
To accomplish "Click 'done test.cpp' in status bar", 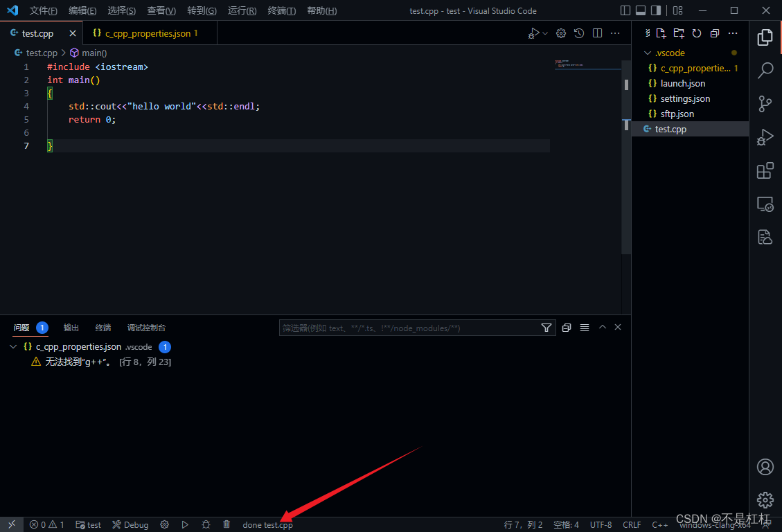I will (267, 524).
